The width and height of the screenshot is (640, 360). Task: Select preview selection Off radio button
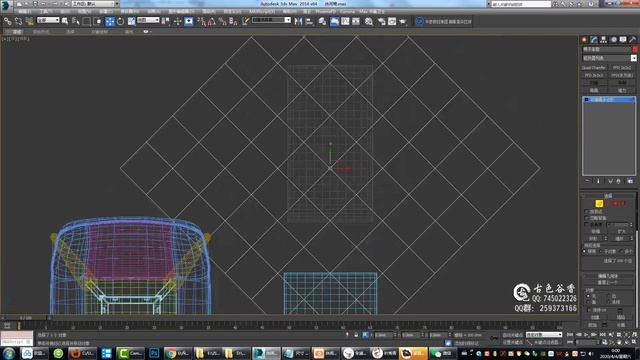(x=584, y=251)
